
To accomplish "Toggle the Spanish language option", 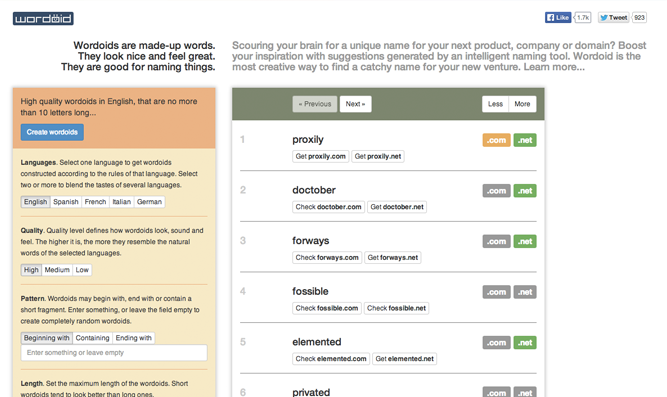I will [66, 202].
